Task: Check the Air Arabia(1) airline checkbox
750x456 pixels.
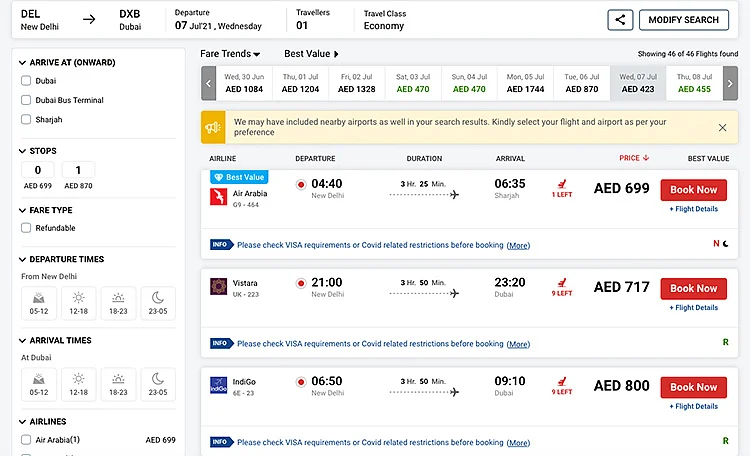Action: coord(26,439)
